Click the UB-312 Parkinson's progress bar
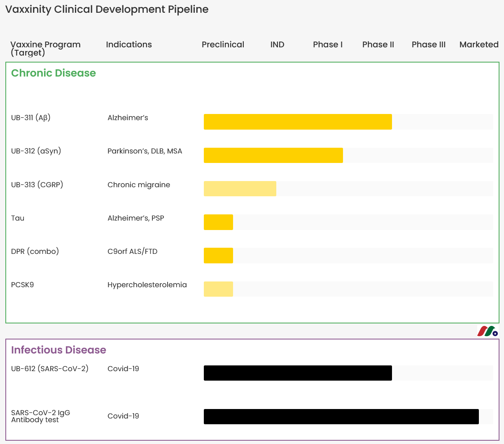Image resolution: width=504 pixels, height=444 pixels. 273,155
